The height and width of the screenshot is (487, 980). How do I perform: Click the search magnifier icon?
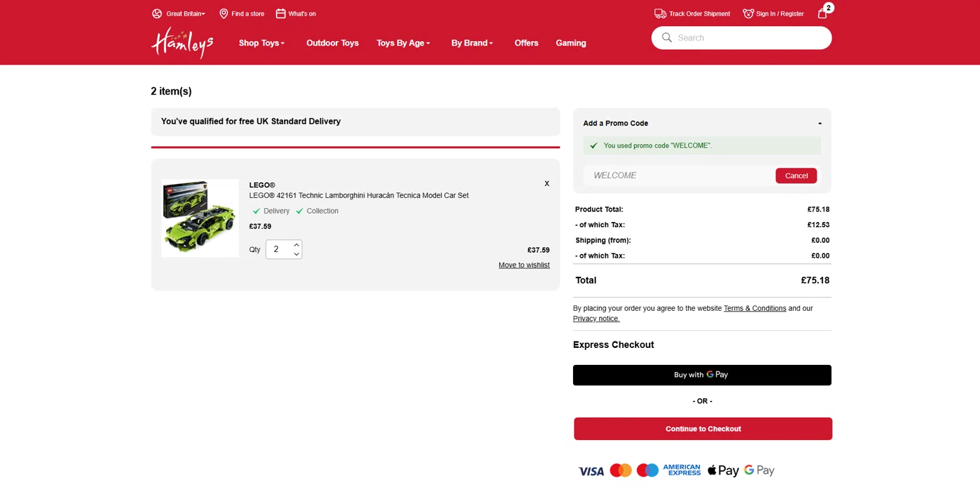click(x=667, y=38)
